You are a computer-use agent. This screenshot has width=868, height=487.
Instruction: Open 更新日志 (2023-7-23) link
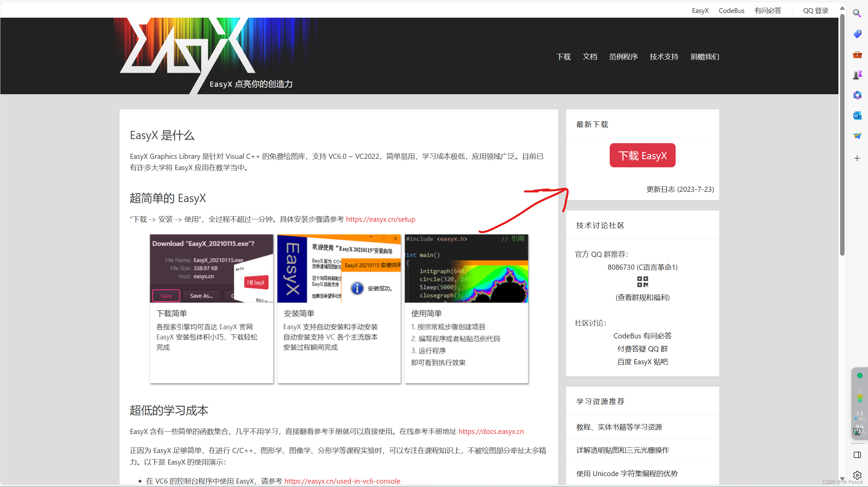pos(680,189)
